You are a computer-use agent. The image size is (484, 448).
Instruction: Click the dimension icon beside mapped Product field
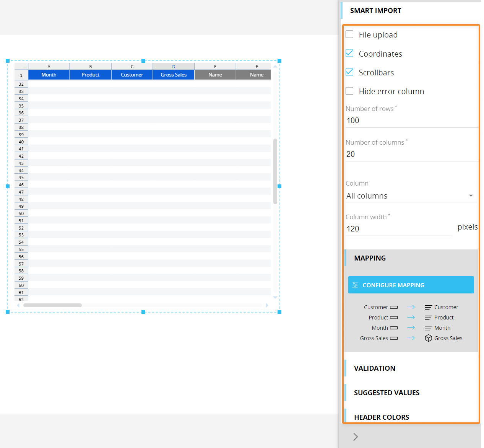click(428, 318)
